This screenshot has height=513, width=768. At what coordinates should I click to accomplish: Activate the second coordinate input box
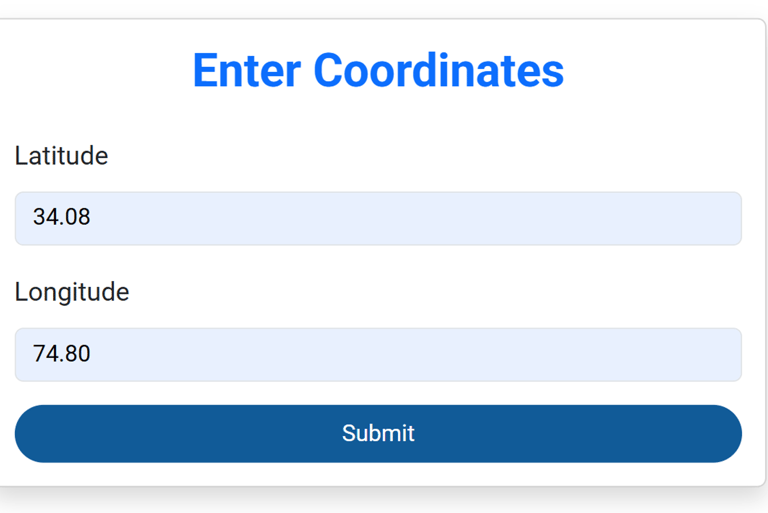coord(378,354)
